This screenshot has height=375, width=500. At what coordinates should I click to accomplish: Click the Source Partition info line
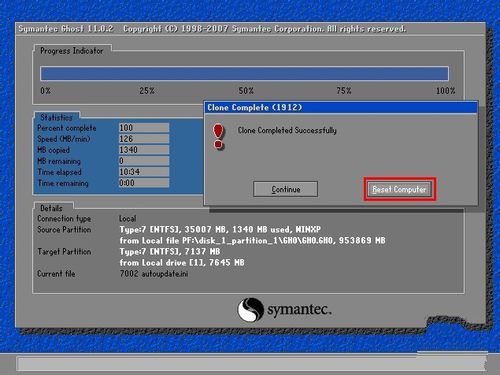point(220,229)
